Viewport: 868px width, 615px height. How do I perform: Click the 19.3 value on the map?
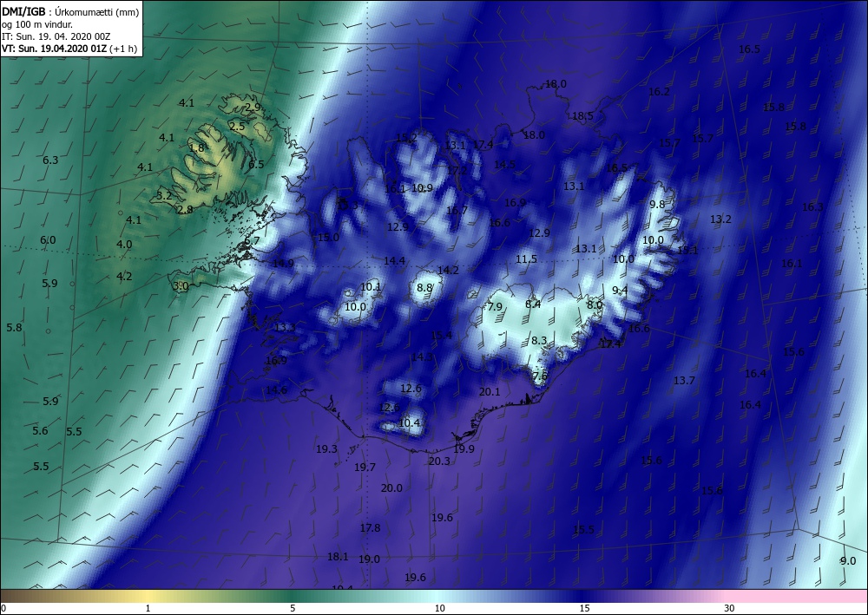tap(326, 449)
